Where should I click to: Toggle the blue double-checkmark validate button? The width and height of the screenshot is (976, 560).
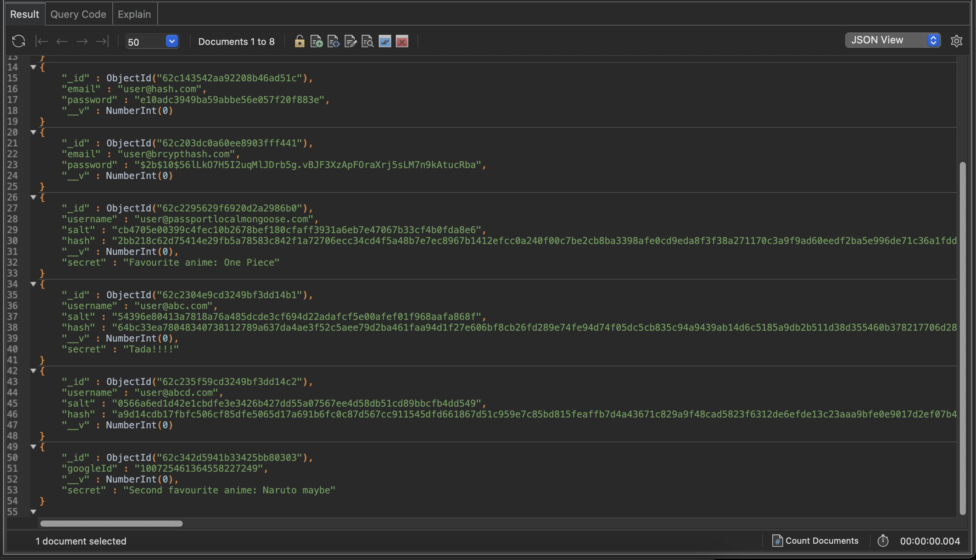click(x=385, y=41)
